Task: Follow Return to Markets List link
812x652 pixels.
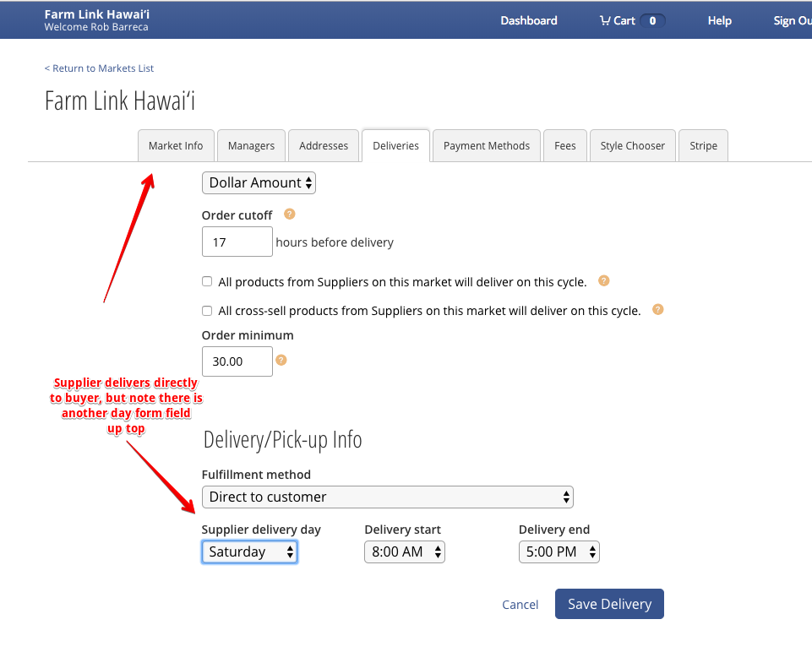Action: click(x=99, y=68)
